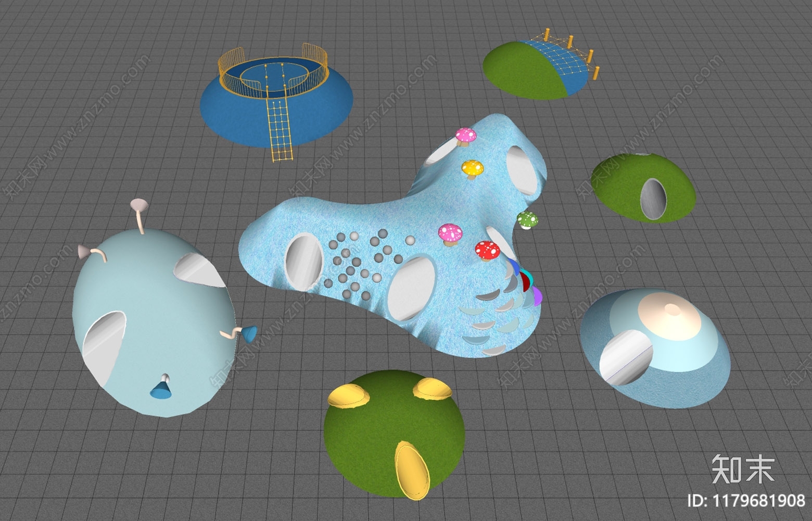Screen dimensions: 812x521
Task: Select the green mushroom on central structure
Action: point(528,220)
